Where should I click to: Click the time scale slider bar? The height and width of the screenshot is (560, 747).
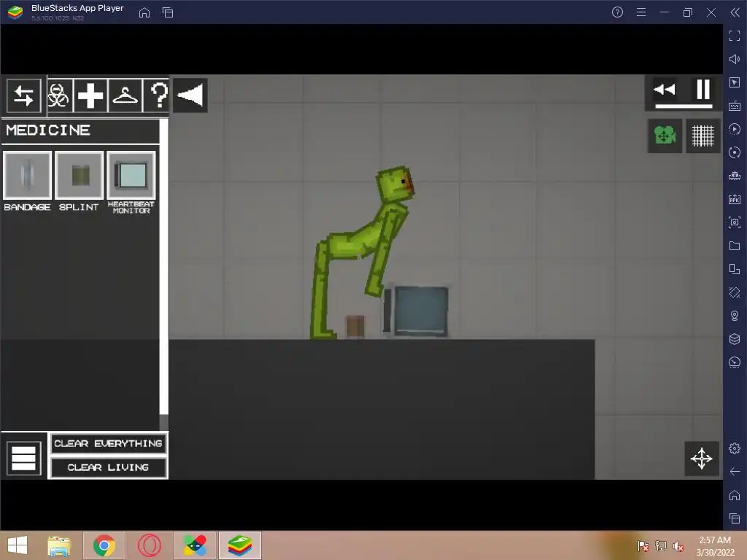(684, 106)
